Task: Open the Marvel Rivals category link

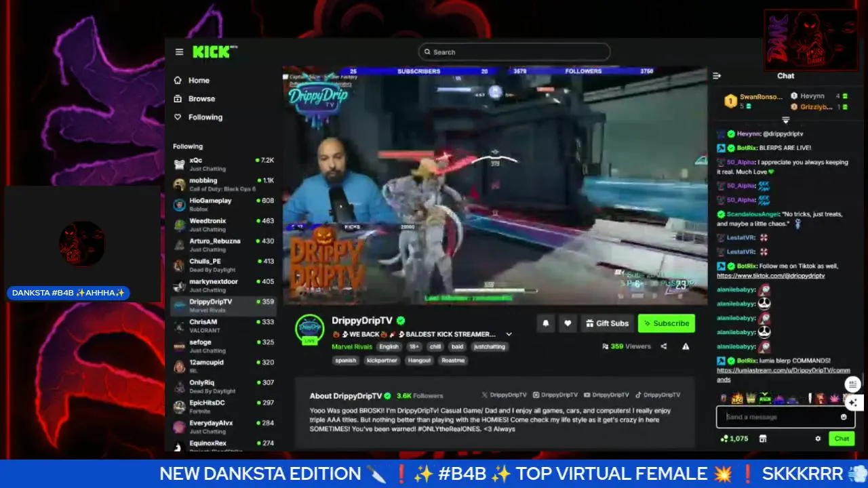Action: coord(352,346)
